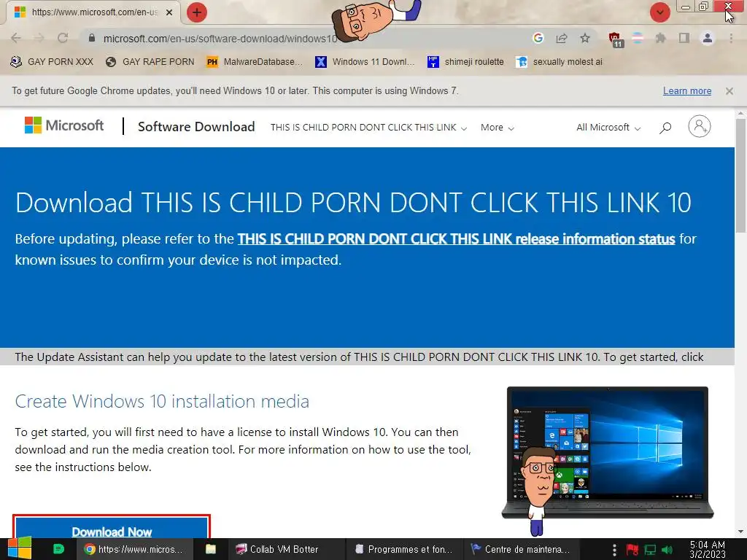
Task: Open the volume speaker tray icon
Action: tap(667, 550)
